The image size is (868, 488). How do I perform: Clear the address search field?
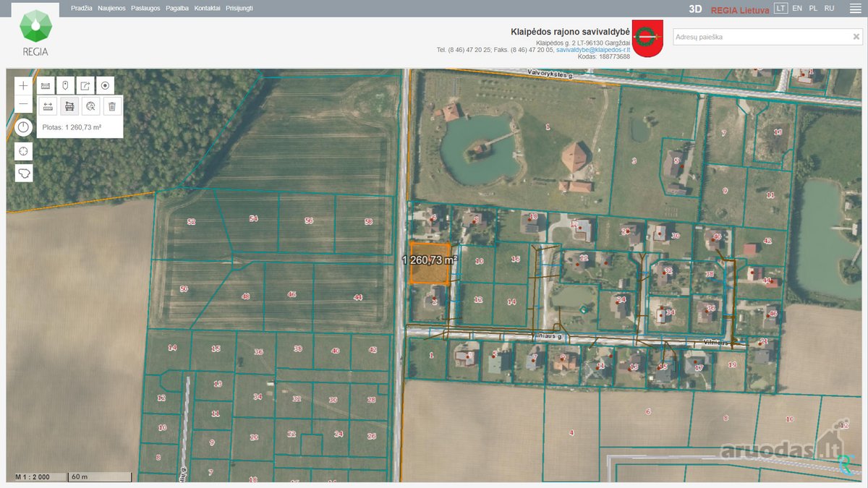click(856, 37)
